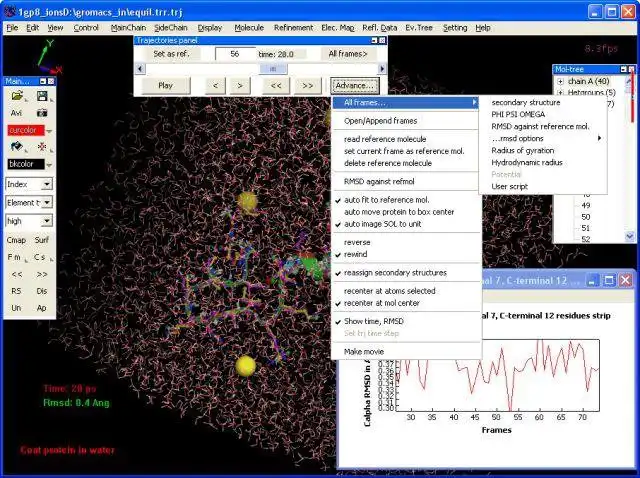
Task: Click the paint bucket fill icon
Action: tap(17, 146)
